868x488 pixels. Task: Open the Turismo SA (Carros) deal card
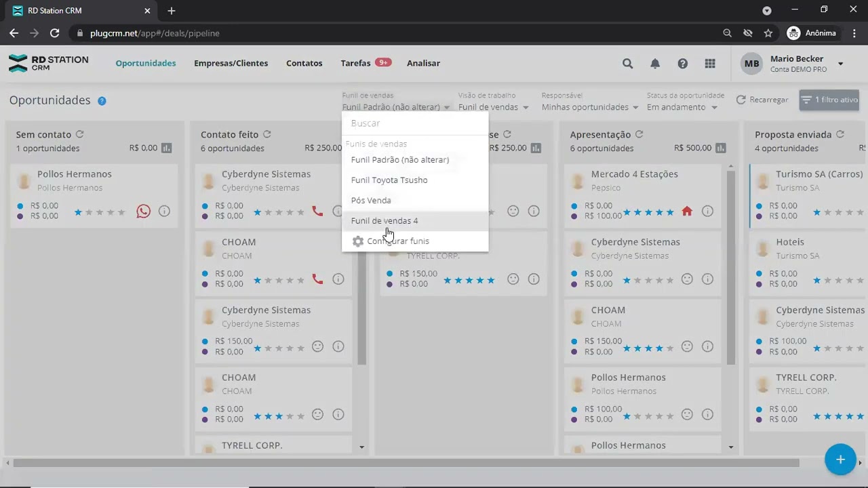(x=809, y=196)
